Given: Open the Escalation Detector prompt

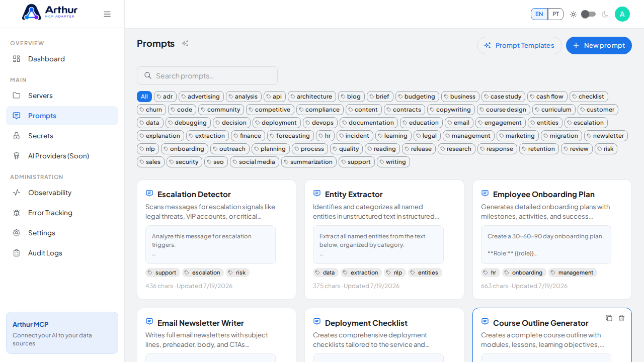Looking at the screenshot, I should [216, 239].
